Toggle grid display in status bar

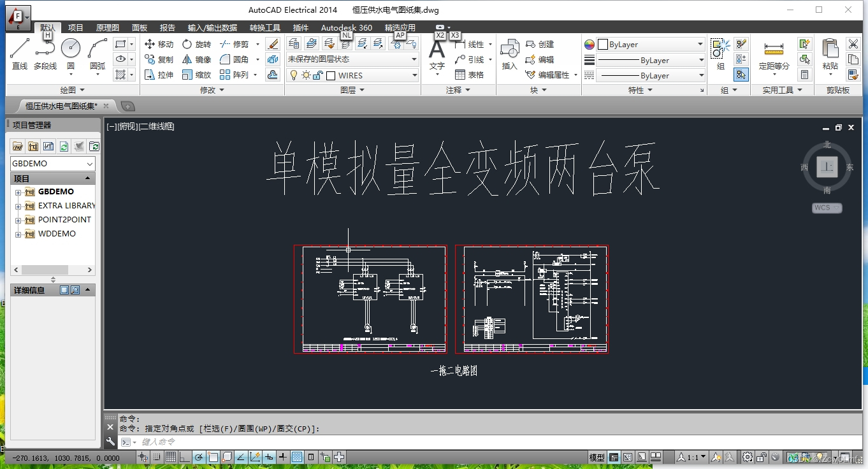(x=171, y=457)
